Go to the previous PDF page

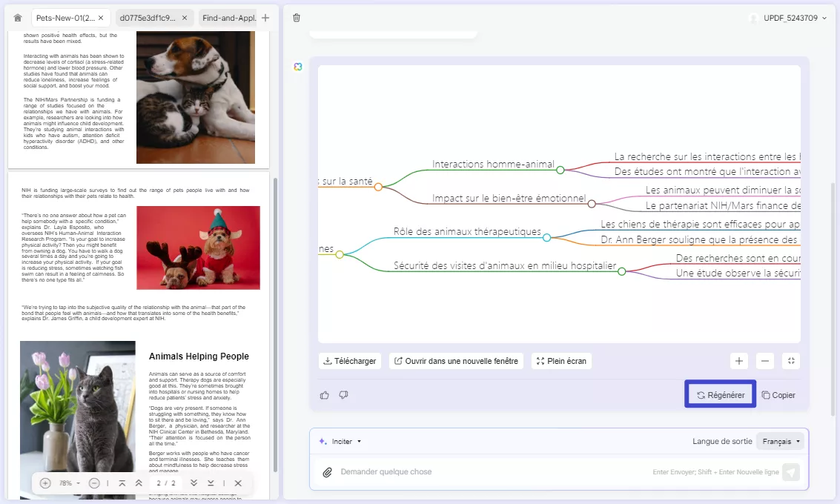point(139,483)
